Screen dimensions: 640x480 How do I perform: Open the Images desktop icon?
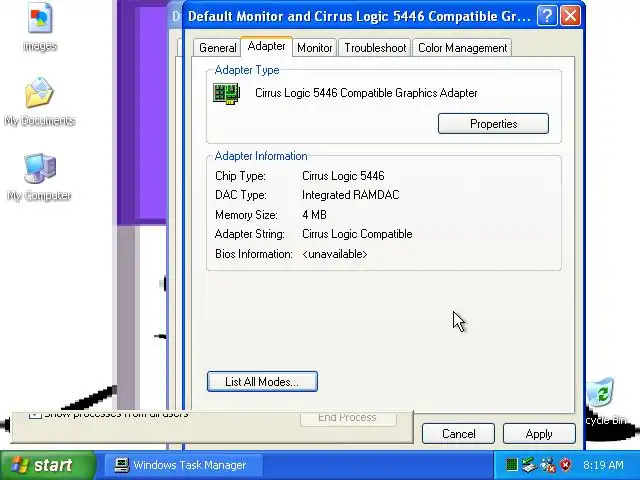point(40,27)
